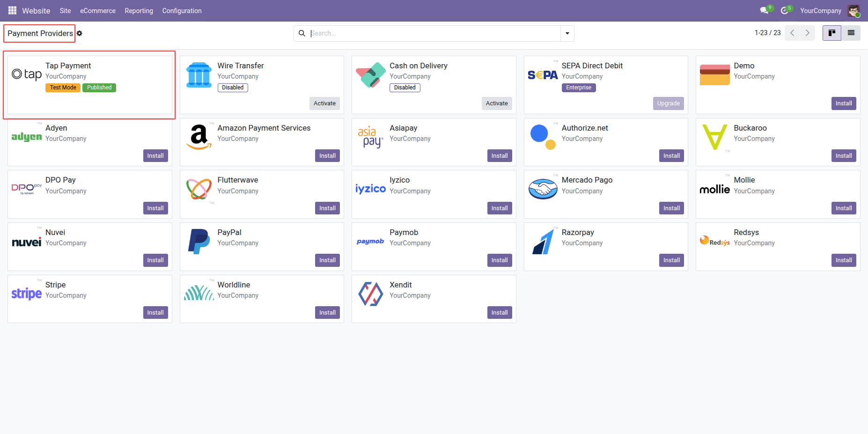Install the Adyen provider

(155, 156)
